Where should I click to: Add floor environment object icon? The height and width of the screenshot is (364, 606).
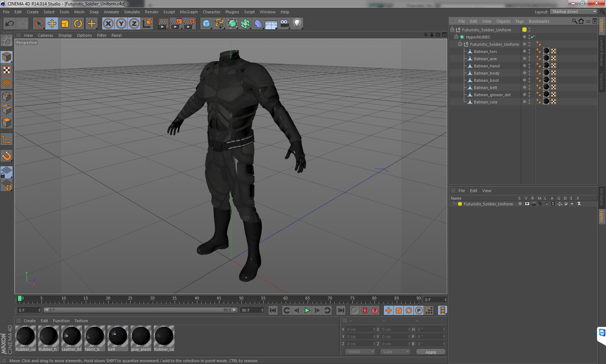[271, 24]
